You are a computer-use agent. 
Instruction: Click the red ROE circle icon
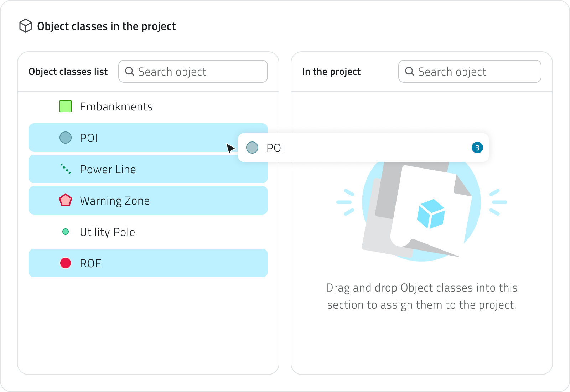pyautogui.click(x=66, y=263)
